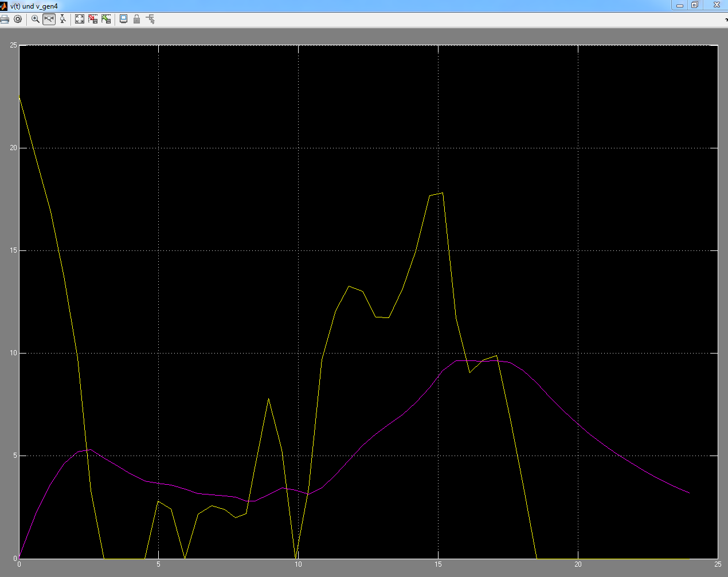728x577 pixels.
Task: Click the dock arrow at toolbar's right
Action: [x=726, y=19]
